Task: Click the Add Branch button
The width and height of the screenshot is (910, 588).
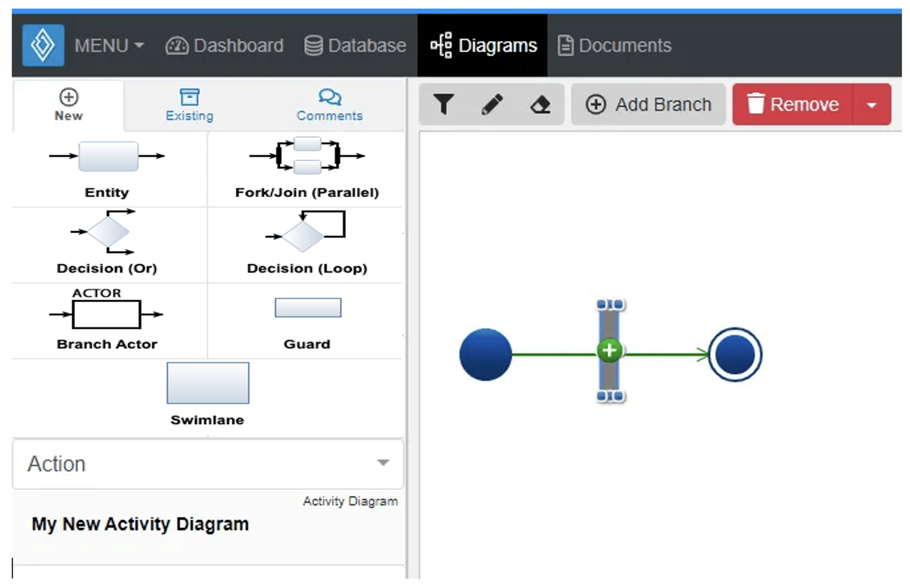Action: click(x=649, y=104)
